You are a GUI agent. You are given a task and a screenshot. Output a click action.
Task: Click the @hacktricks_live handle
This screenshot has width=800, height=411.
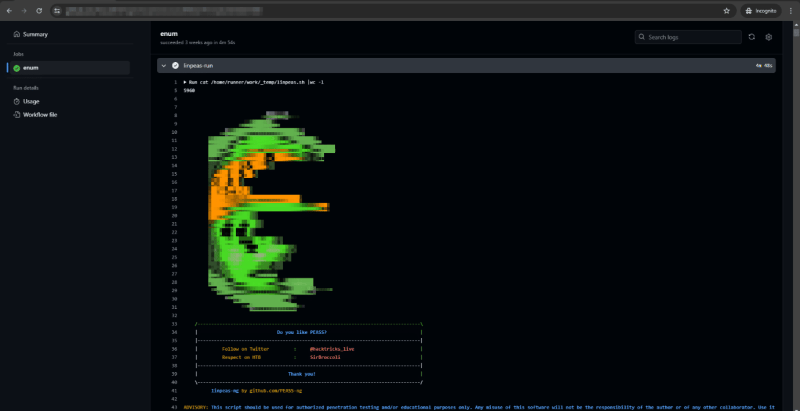pyautogui.click(x=332, y=349)
